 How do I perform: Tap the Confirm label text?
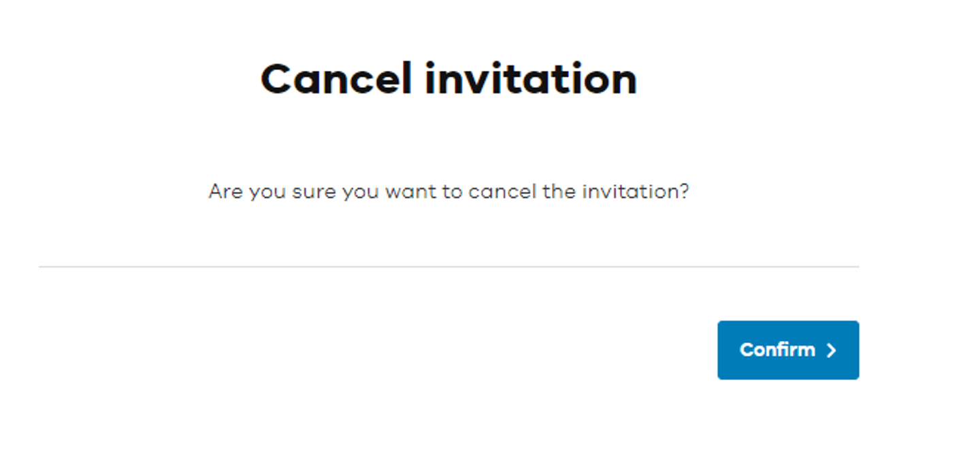point(777,350)
